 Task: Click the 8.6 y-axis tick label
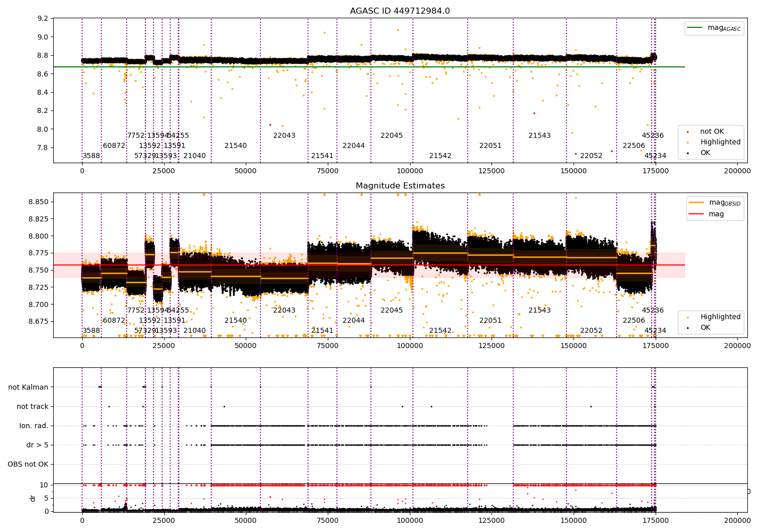pyautogui.click(x=43, y=74)
